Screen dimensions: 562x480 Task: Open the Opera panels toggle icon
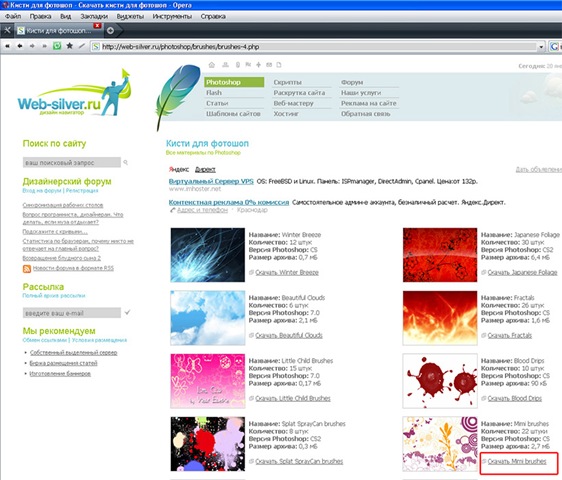pyautogui.click(x=7, y=30)
